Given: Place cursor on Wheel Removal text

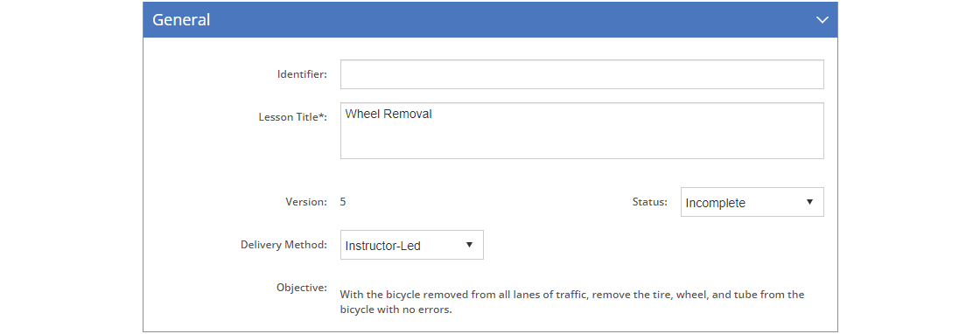Looking at the screenshot, I should coord(388,115).
